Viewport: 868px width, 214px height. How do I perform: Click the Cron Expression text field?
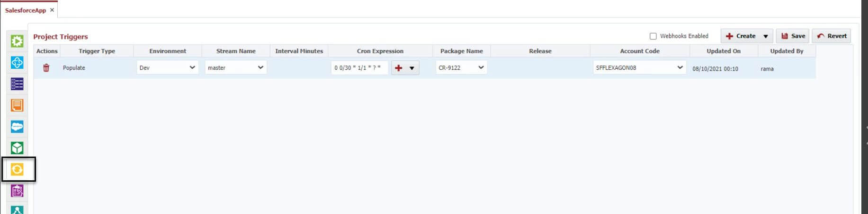point(359,68)
